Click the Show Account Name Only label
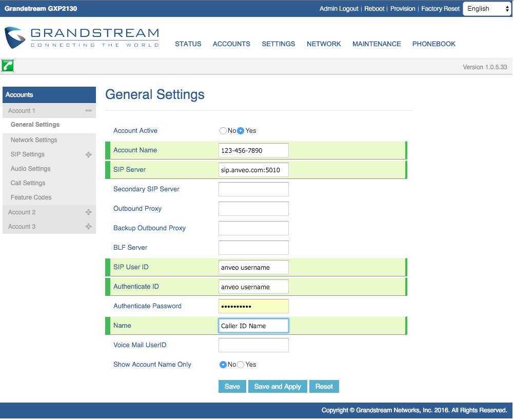Image resolution: width=514 pixels, height=420 pixels. (x=152, y=365)
